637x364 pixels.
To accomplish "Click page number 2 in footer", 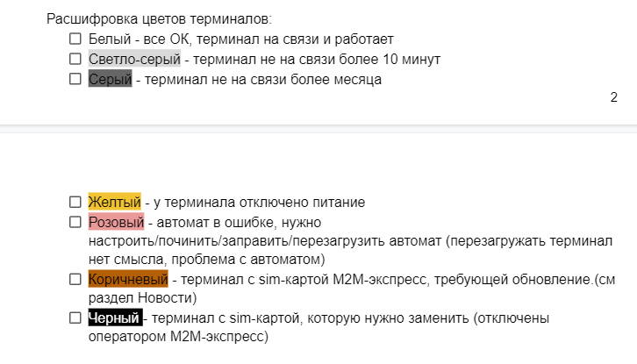I will click(x=614, y=97).
